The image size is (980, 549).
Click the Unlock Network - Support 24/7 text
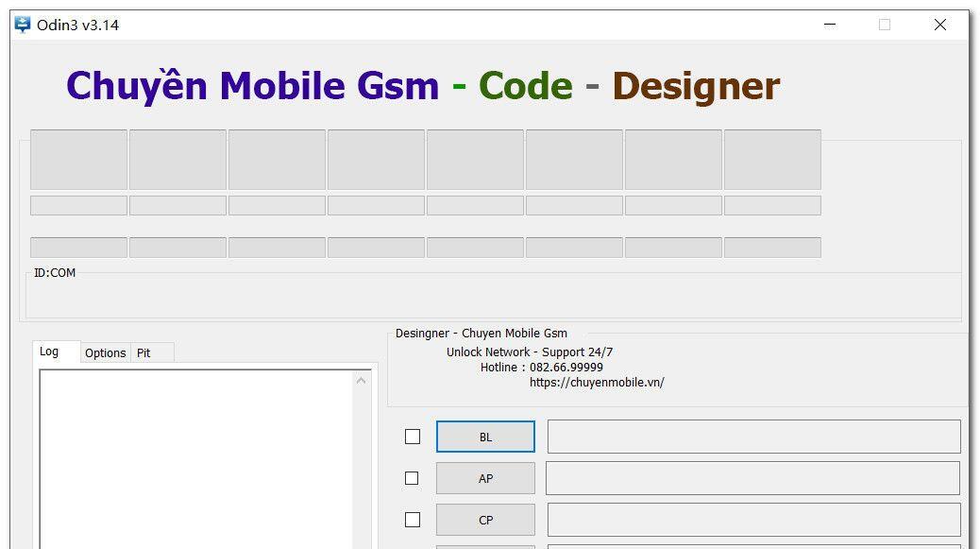tap(530, 352)
